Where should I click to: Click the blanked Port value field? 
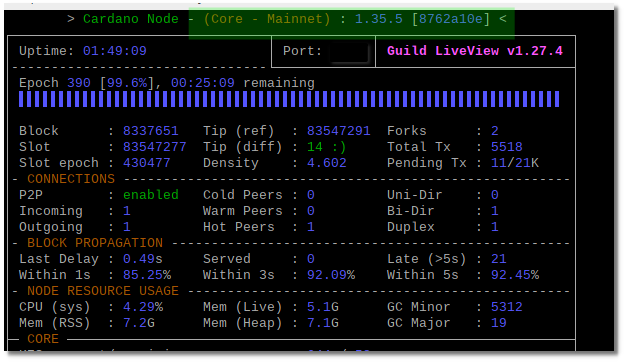click(x=349, y=52)
